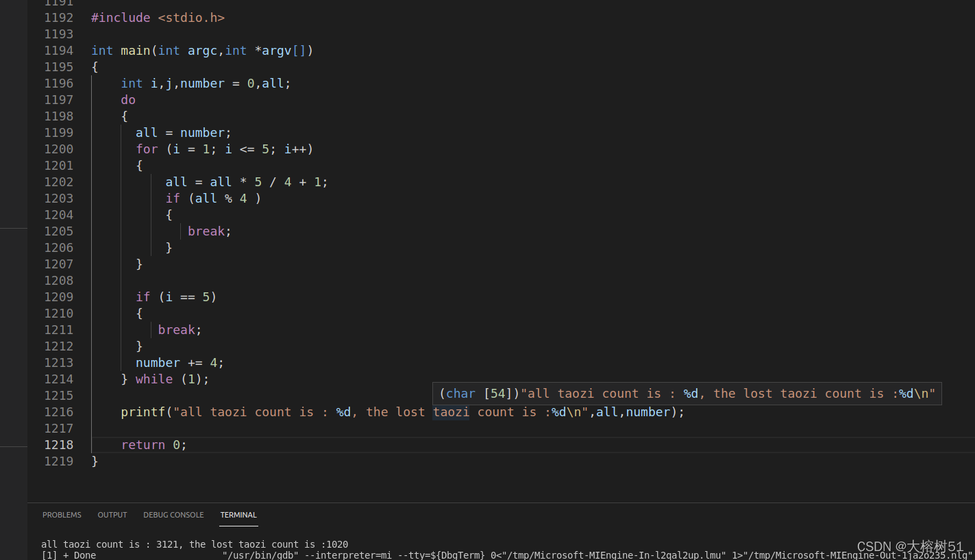Click line number 1209 in gutter

tap(59, 296)
